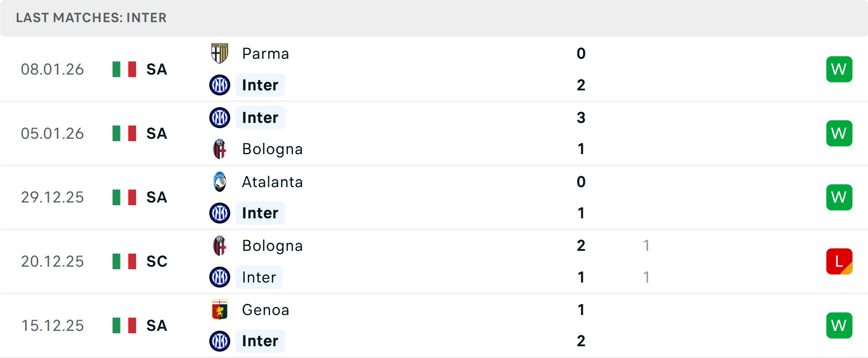Viewport: 868px width, 358px height.
Task: Click the Atalanta club crest
Action: 220,182
